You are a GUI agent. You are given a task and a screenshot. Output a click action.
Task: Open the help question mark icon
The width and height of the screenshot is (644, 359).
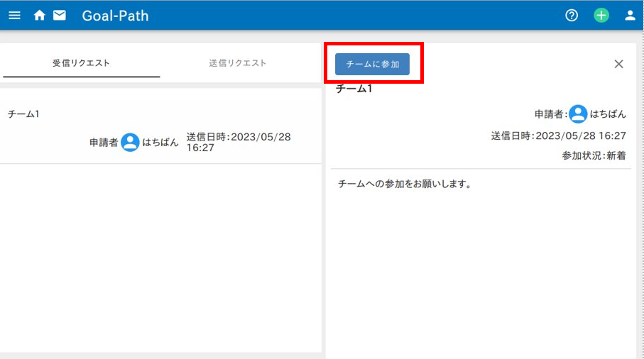click(572, 16)
